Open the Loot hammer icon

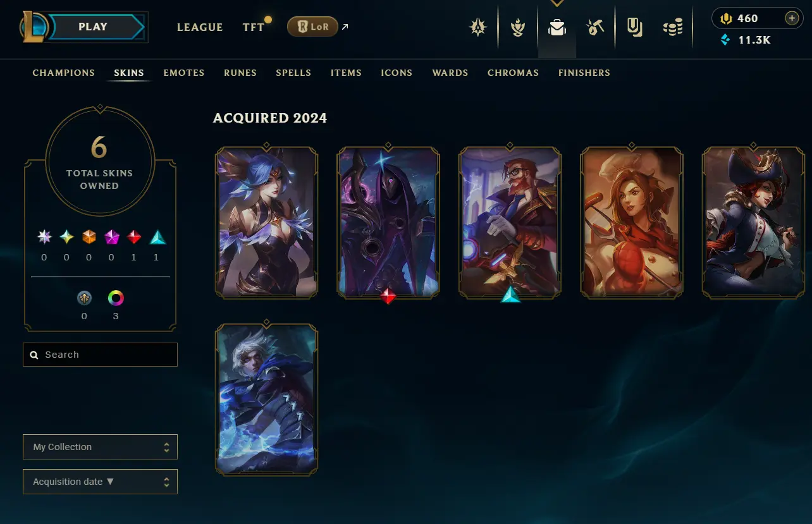click(595, 28)
